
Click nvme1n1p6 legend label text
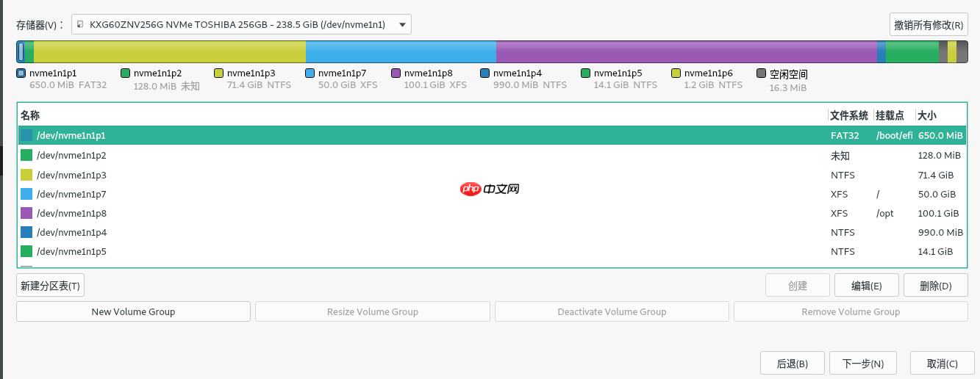point(709,73)
